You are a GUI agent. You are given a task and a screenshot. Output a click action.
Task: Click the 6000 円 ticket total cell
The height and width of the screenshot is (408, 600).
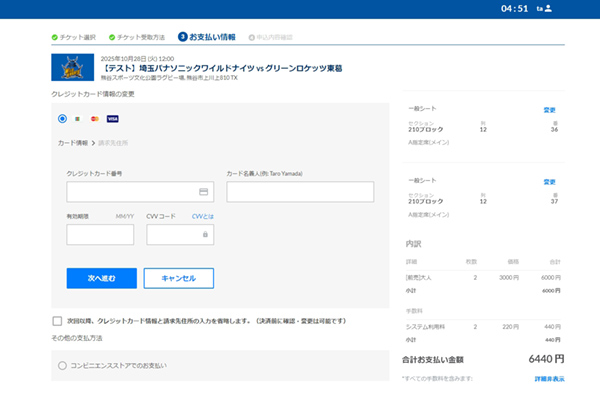pyautogui.click(x=551, y=277)
